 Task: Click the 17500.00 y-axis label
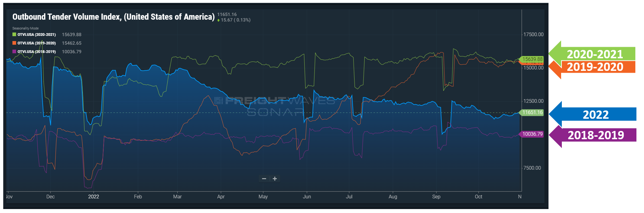tap(533, 35)
